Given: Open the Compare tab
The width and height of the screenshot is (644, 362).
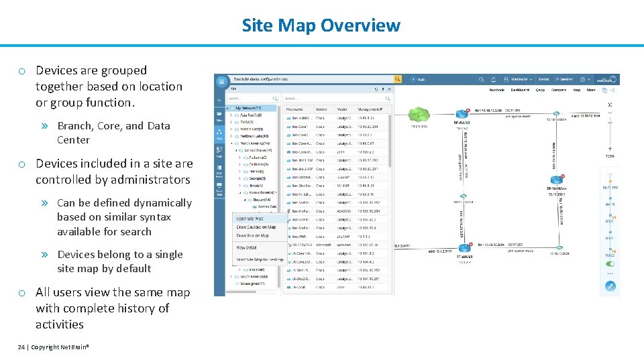Looking at the screenshot, I should coord(558,90).
